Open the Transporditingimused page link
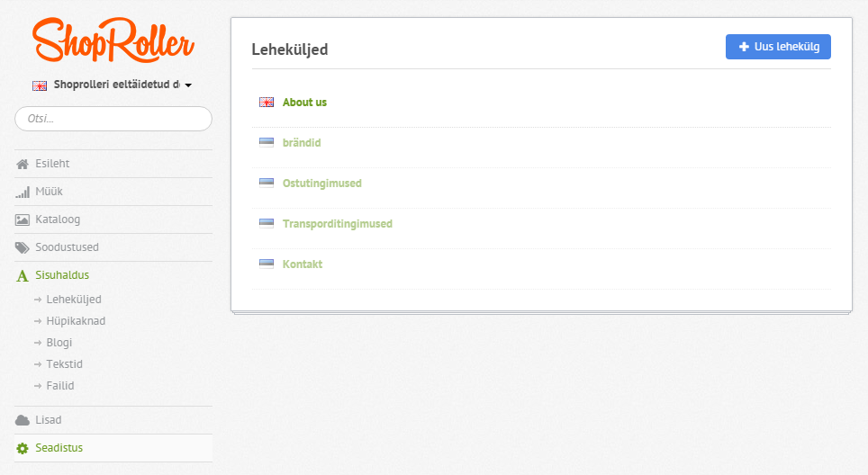868x475 pixels. (x=337, y=223)
